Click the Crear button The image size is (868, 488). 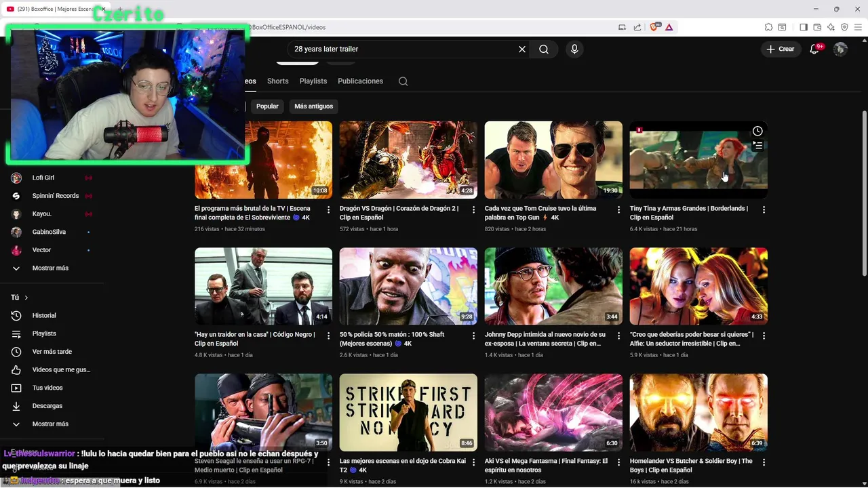[x=781, y=49]
